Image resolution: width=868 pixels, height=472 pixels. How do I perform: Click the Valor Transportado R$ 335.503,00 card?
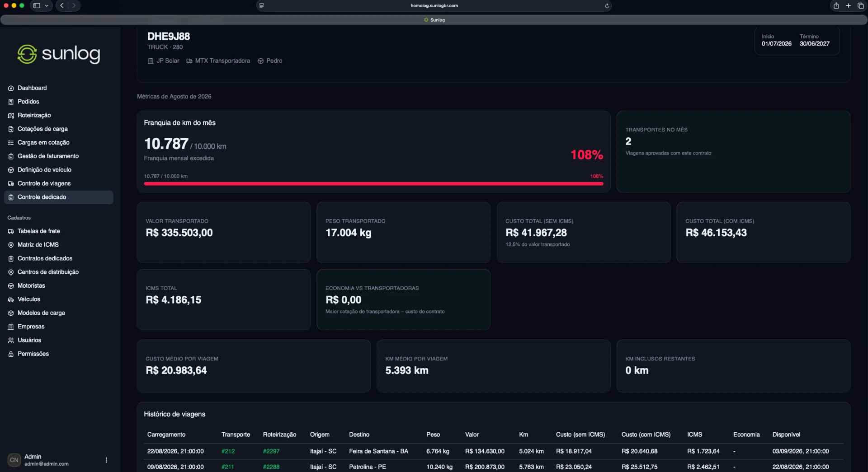[224, 233]
